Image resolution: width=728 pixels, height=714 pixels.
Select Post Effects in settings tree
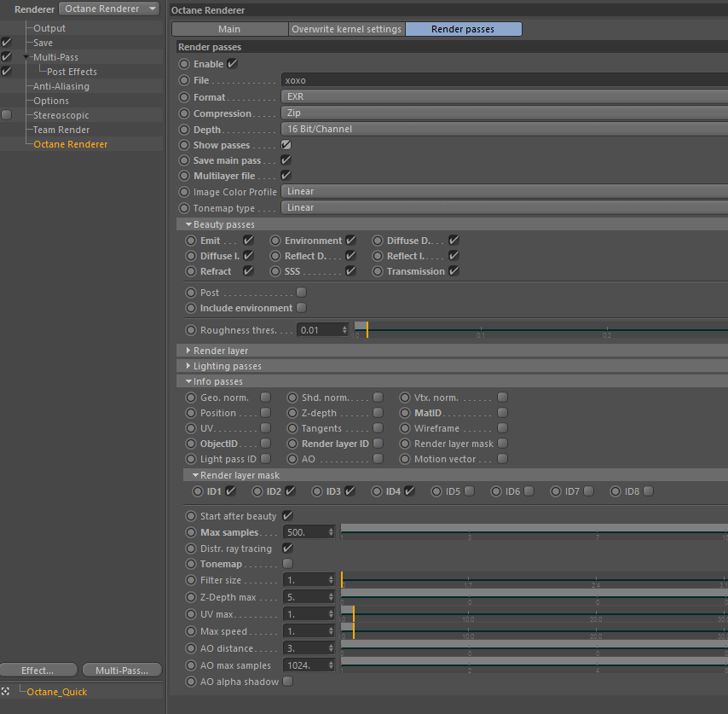click(72, 72)
